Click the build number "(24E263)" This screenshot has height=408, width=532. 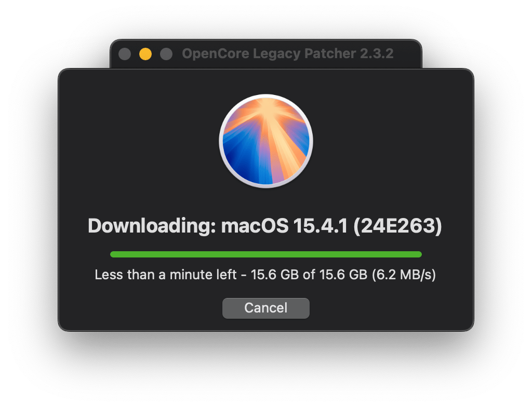click(398, 226)
